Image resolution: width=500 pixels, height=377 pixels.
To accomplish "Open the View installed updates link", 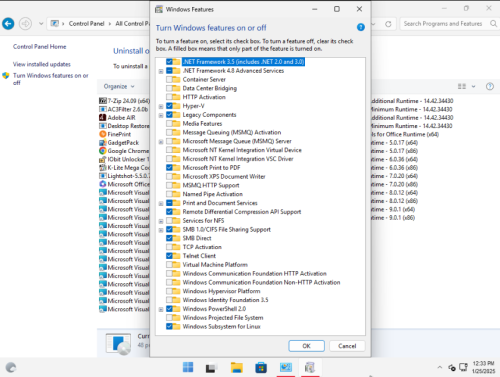I will 42,64.
